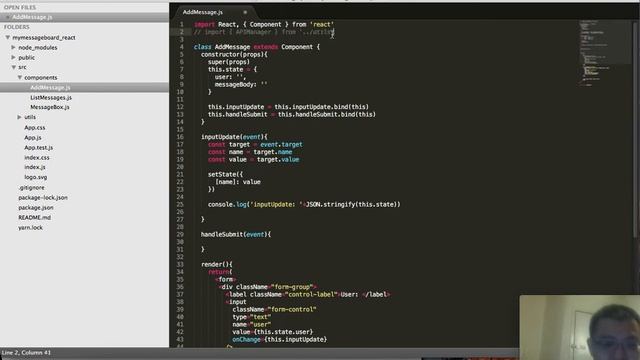Open AddMessage.js in components folder
Viewport: 640px width, 360px height.
(x=50, y=87)
